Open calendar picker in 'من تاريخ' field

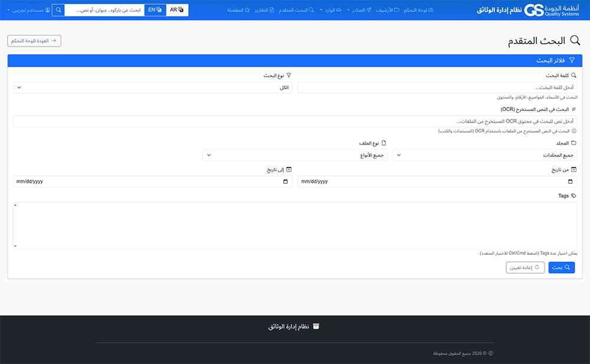(569, 182)
